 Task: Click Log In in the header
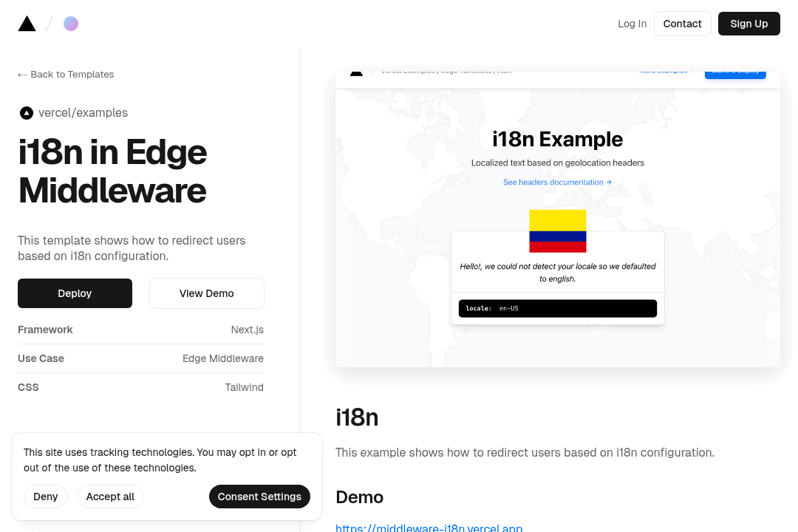[x=632, y=24]
